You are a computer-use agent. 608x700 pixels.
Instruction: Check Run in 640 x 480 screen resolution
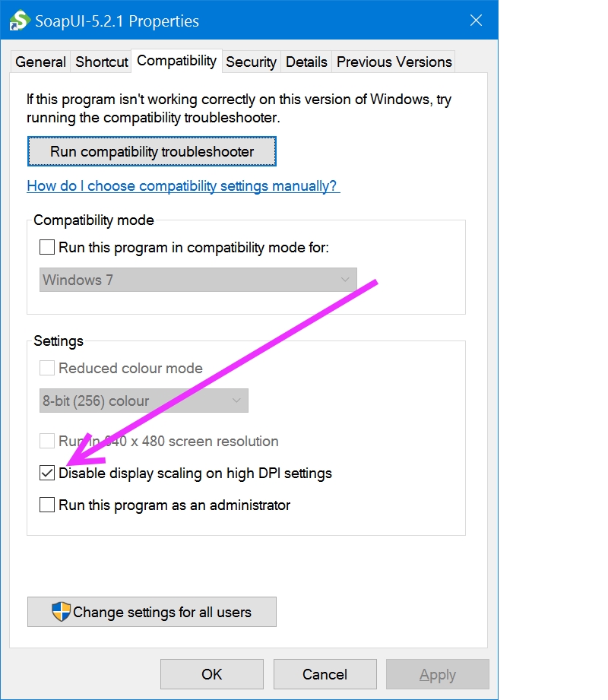[x=46, y=441]
